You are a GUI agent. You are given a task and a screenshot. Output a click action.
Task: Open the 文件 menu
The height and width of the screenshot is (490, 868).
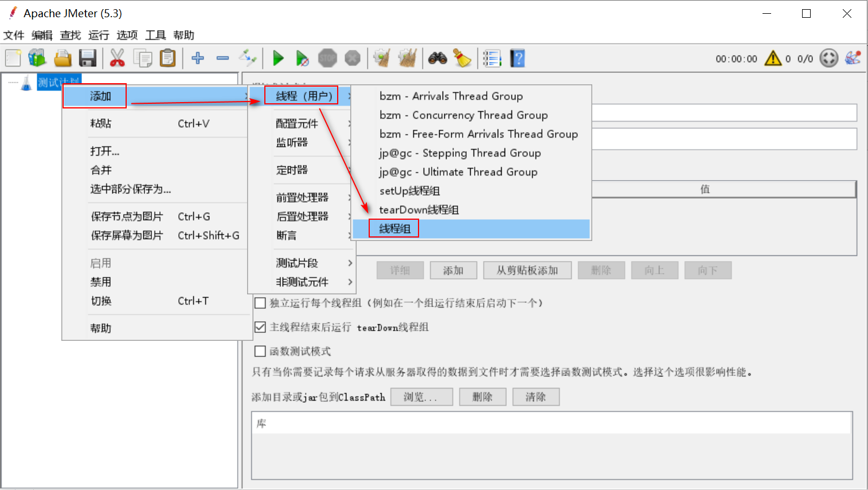pos(14,35)
